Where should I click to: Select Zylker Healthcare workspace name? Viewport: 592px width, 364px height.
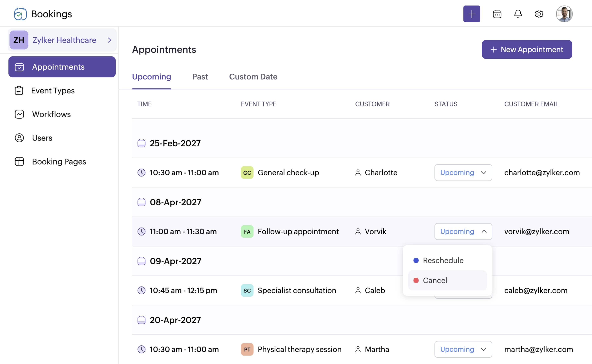(64, 40)
